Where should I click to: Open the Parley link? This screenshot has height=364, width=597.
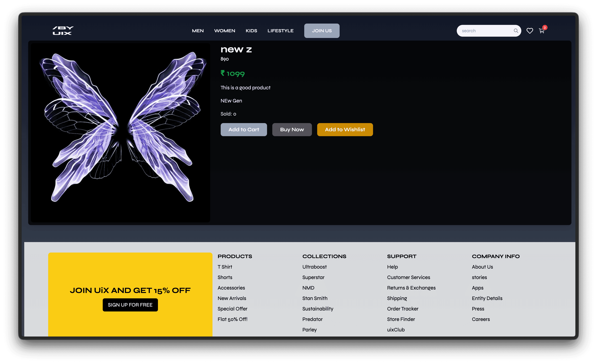pos(309,330)
